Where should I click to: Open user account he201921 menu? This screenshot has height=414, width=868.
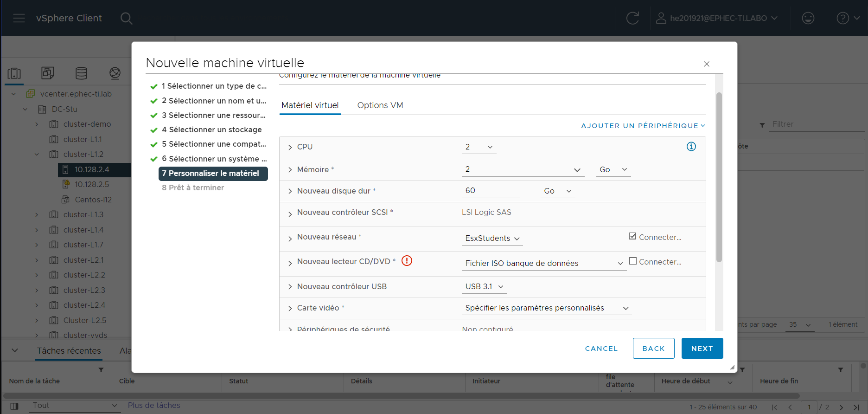[x=717, y=18]
